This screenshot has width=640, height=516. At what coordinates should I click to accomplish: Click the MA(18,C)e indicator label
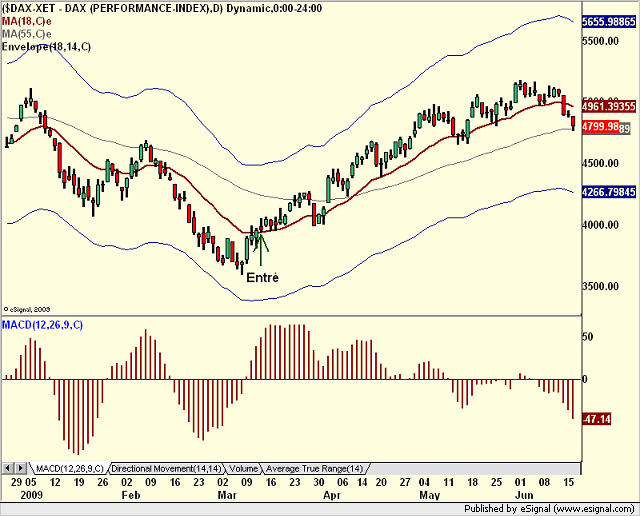(27, 21)
